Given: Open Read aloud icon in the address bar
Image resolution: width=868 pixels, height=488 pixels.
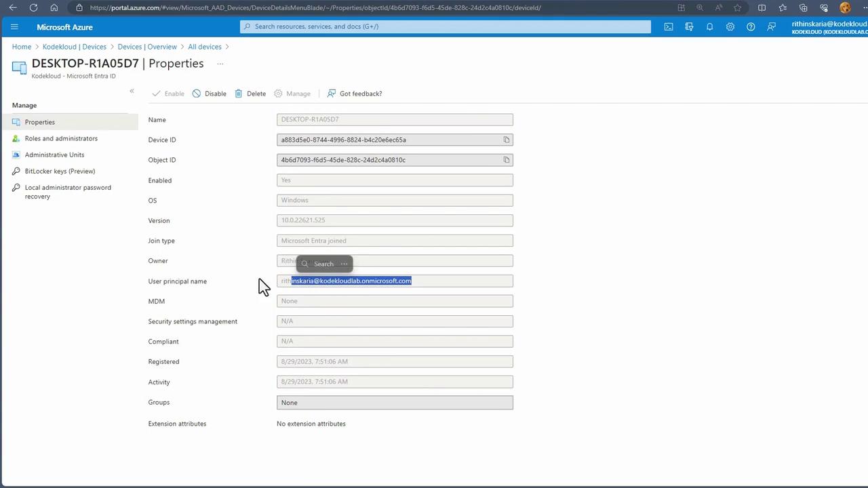Looking at the screenshot, I should (x=719, y=7).
